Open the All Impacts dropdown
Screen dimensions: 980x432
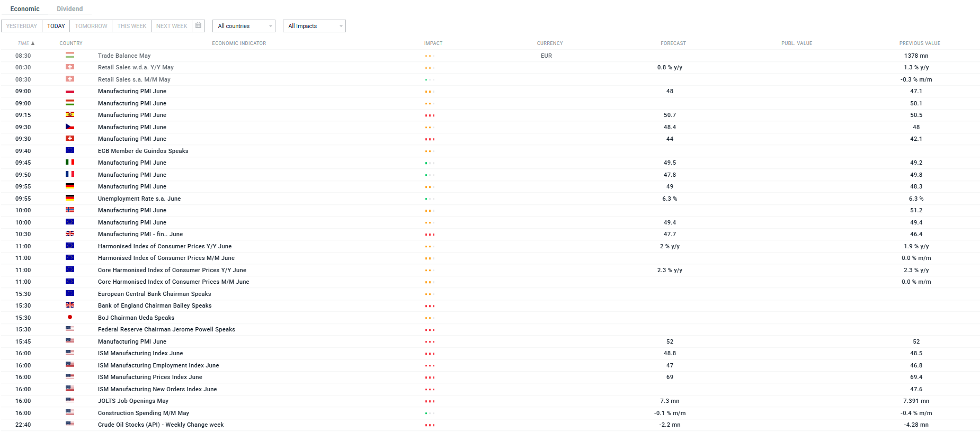(x=314, y=26)
